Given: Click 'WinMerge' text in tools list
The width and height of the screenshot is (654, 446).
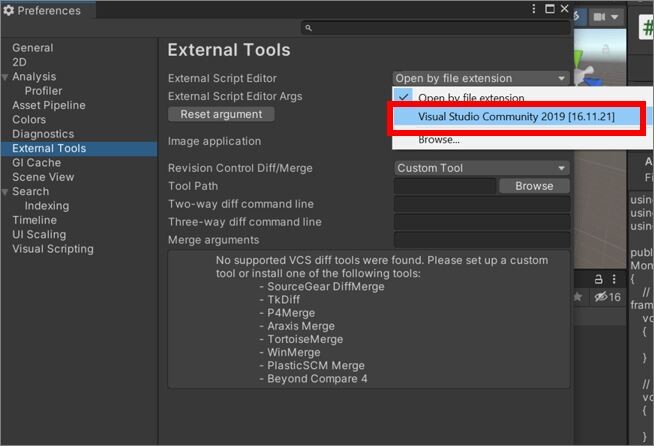Looking at the screenshot, I should pos(294,353).
